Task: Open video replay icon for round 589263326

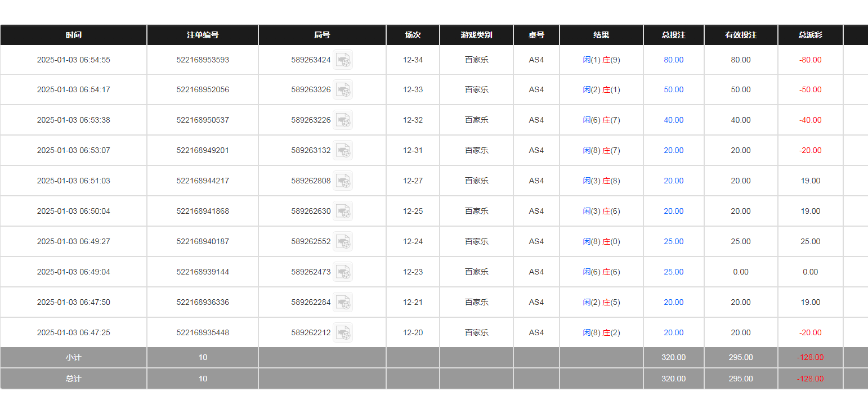Action: [343, 90]
